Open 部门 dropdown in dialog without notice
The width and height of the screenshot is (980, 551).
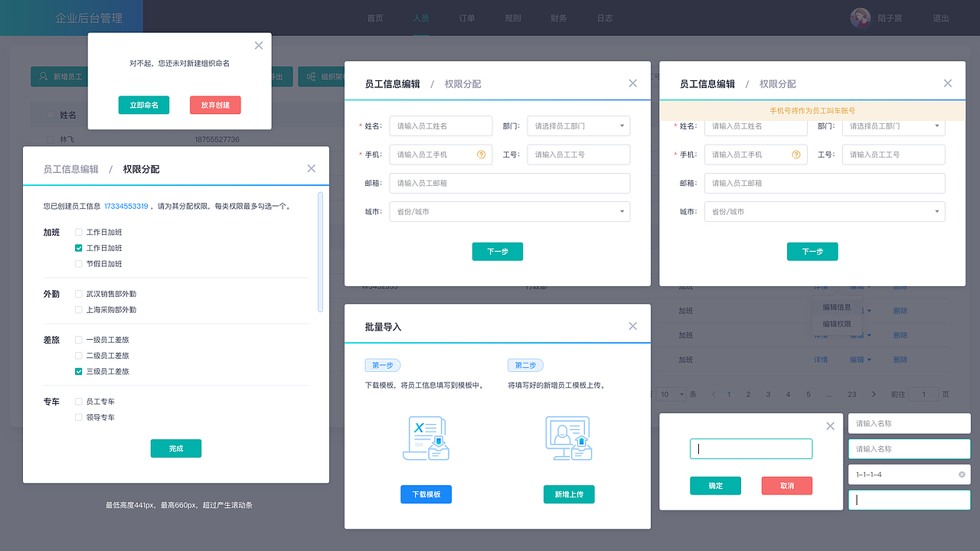pos(579,126)
